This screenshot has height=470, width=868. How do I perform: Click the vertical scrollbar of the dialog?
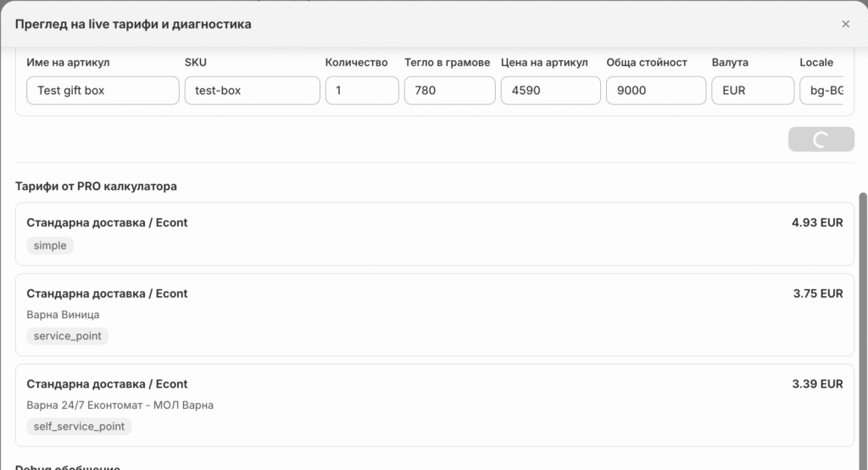coord(862,331)
